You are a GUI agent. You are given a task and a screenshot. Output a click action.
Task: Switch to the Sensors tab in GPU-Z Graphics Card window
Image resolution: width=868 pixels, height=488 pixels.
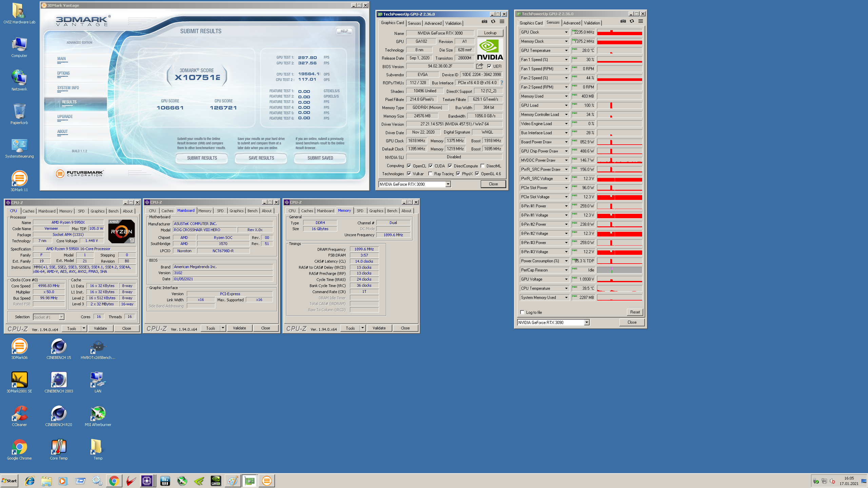coord(414,23)
